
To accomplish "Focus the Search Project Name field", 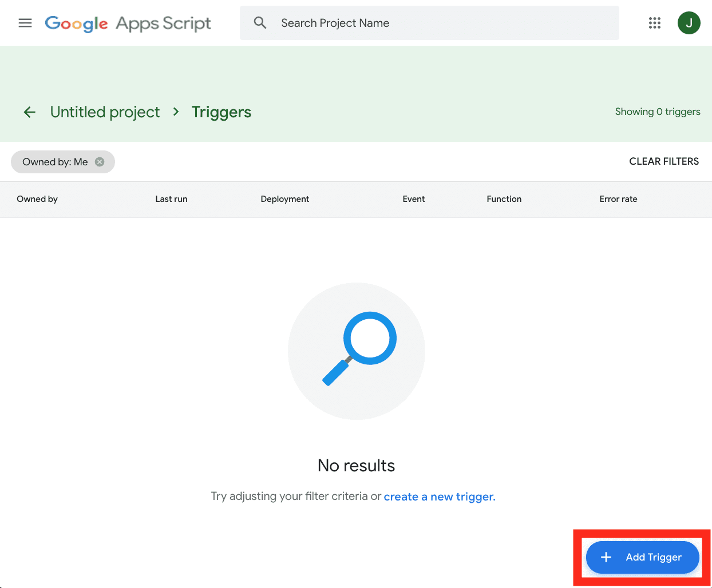I will tap(429, 23).
